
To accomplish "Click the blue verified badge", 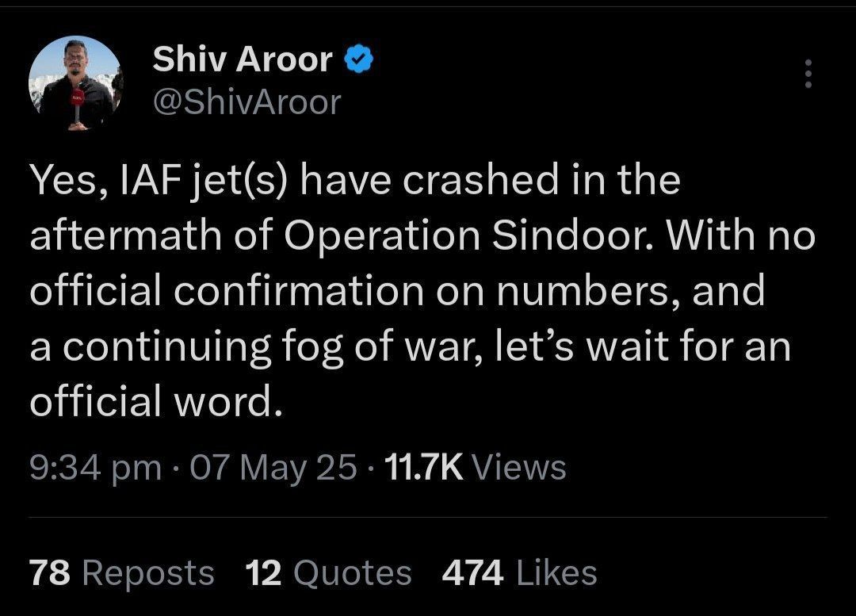I will [x=359, y=59].
